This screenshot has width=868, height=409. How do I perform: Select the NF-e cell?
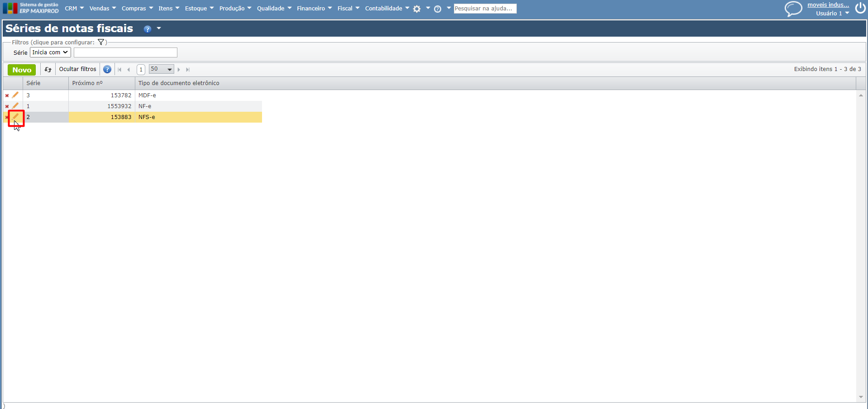click(199, 106)
